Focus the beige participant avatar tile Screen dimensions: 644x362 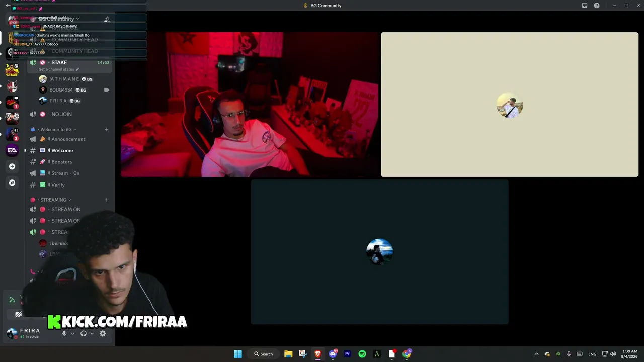coord(510,105)
